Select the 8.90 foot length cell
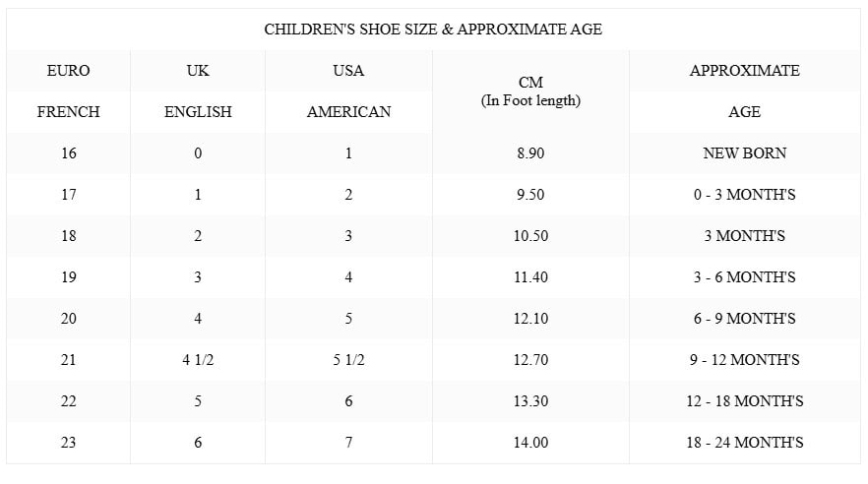 click(530, 153)
